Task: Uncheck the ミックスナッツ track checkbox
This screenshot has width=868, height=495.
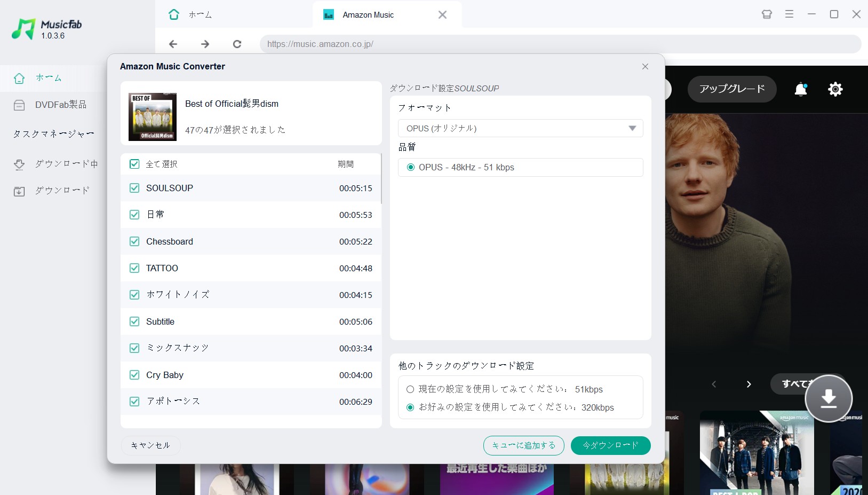Action: click(x=134, y=348)
